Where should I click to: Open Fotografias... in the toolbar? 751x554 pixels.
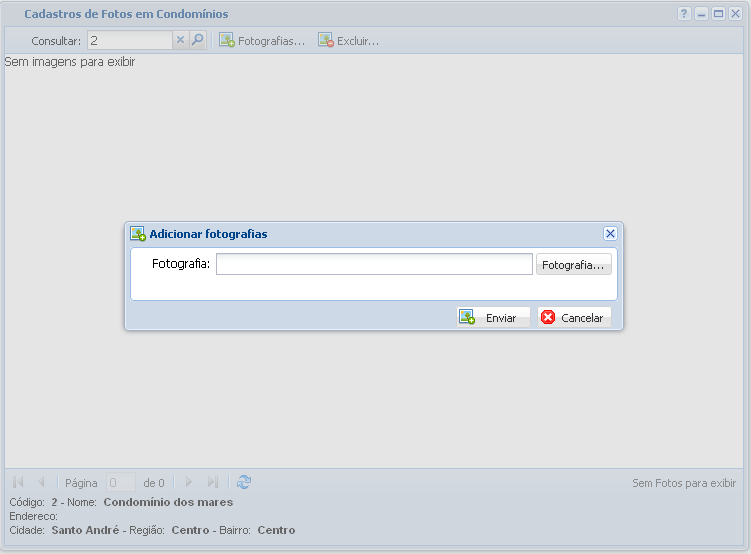pyautogui.click(x=262, y=41)
